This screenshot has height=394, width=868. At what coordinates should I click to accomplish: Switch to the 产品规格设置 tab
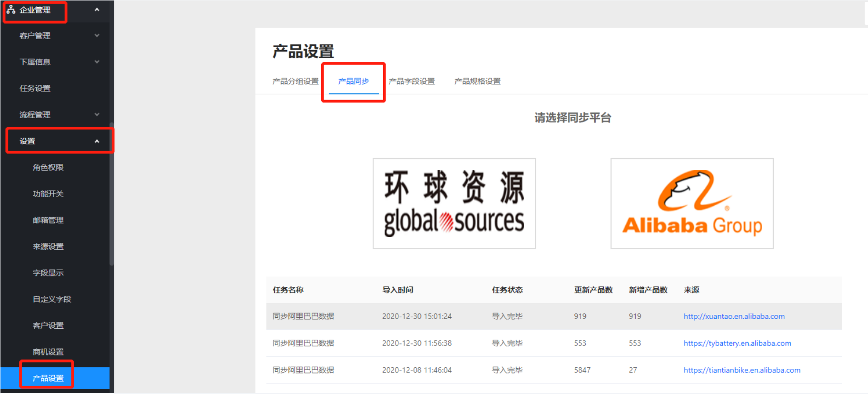[477, 81]
